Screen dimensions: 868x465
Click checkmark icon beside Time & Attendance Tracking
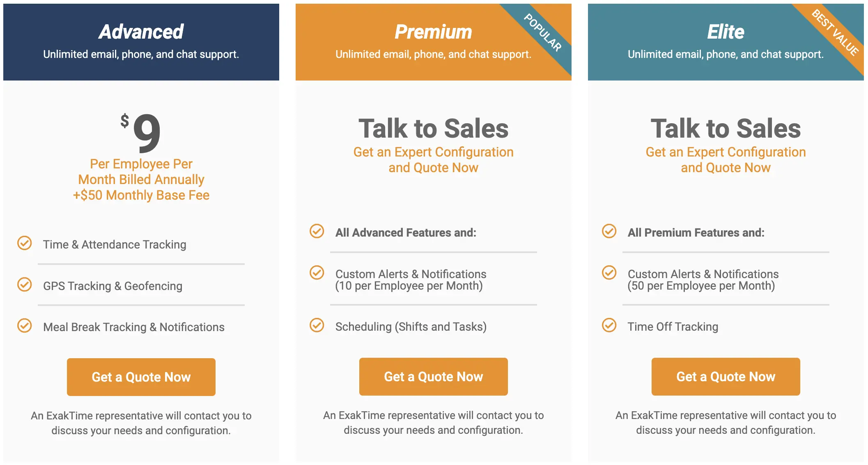25,243
